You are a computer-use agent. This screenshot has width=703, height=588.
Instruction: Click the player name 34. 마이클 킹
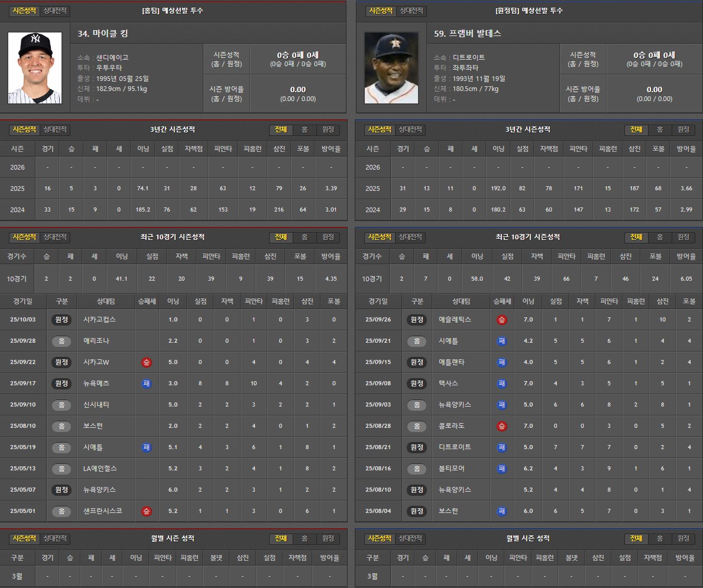[103, 34]
